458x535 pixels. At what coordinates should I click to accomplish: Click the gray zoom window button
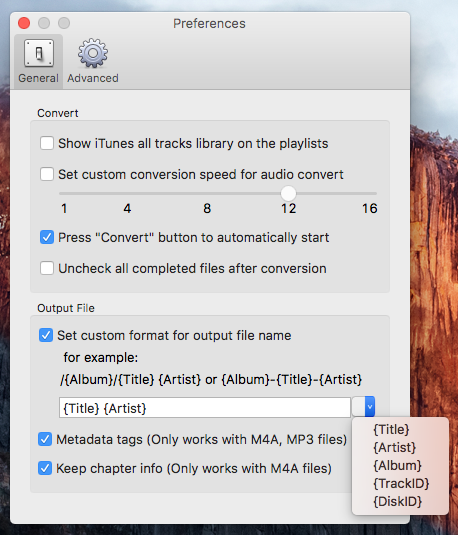click(64, 23)
